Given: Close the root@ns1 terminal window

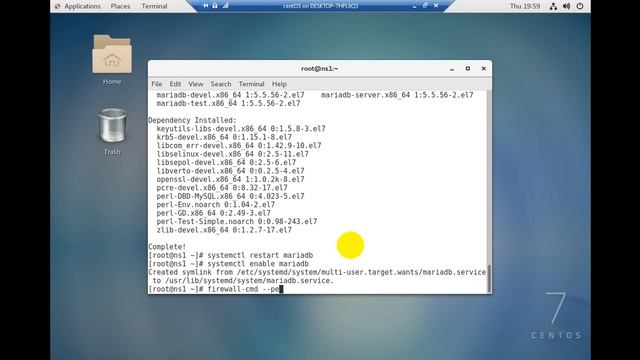Looking at the screenshot, I should [484, 69].
